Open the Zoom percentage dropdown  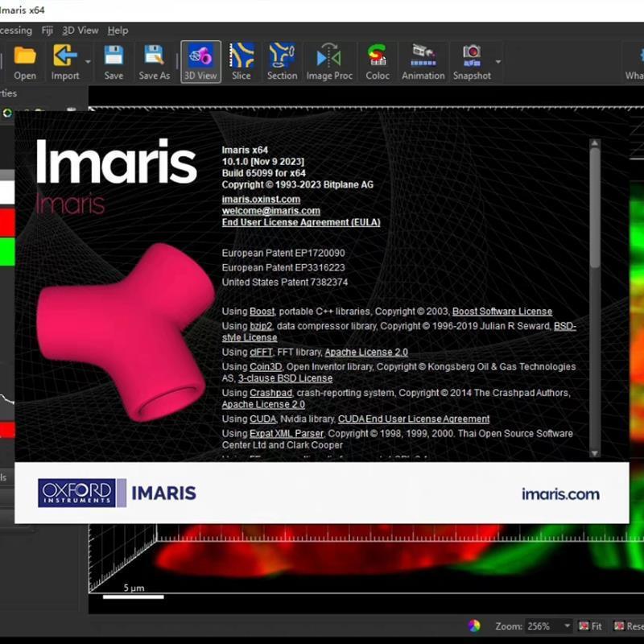tap(567, 626)
